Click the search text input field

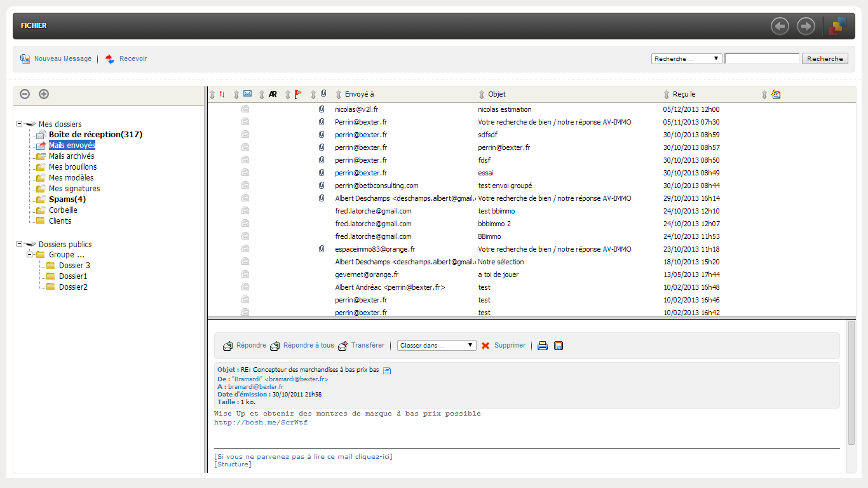(x=762, y=58)
